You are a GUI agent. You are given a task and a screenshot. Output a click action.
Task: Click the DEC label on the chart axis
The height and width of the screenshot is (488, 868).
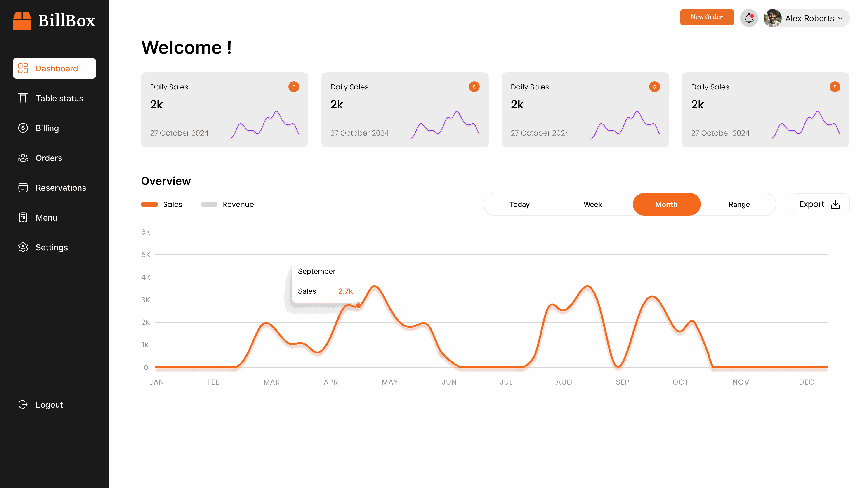[x=806, y=382]
